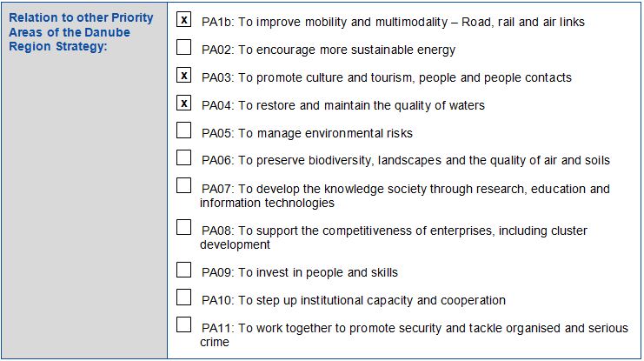
Task: Uncheck the PA03 culture and tourism checkbox
Action: click(x=183, y=76)
